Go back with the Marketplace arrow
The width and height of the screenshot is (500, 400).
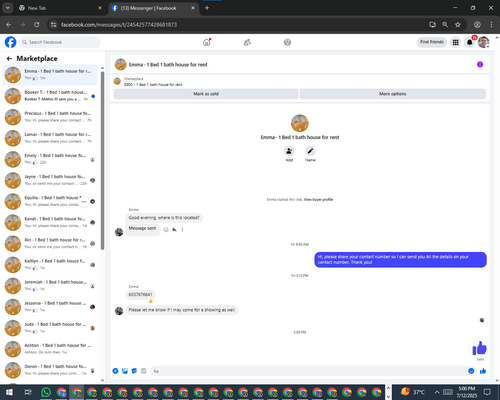tap(9, 59)
